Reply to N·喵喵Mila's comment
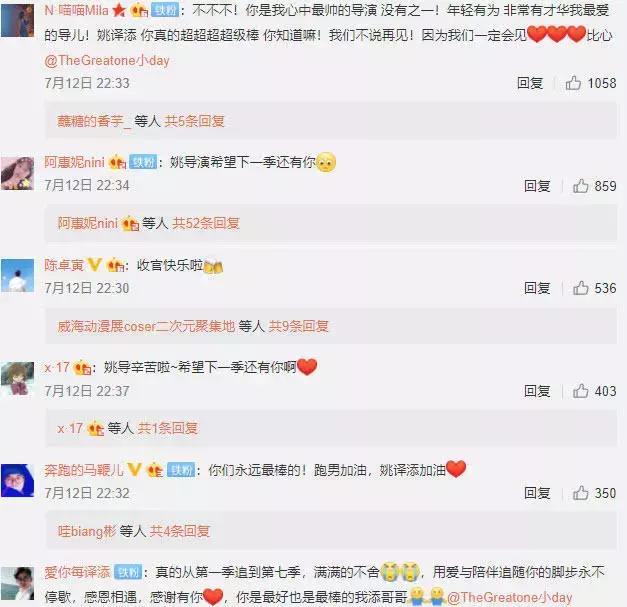 click(530, 83)
